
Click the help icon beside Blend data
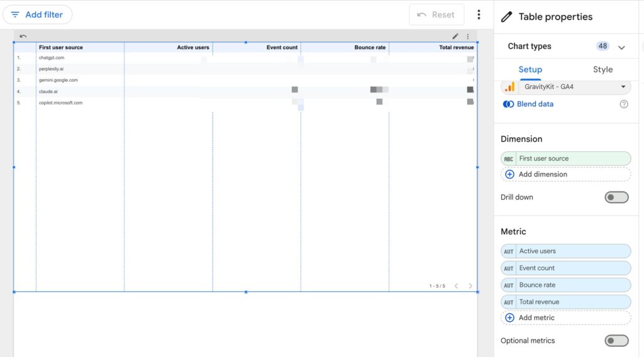click(x=623, y=104)
